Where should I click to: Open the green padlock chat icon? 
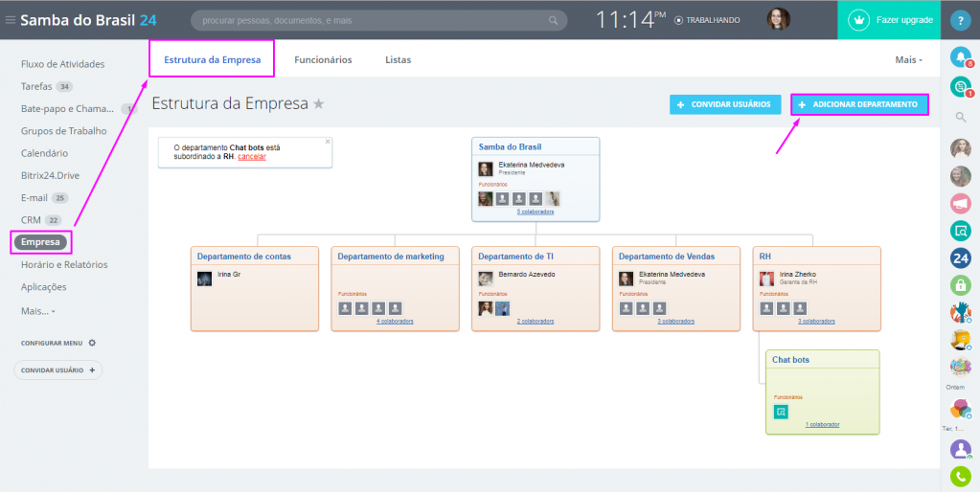(x=961, y=285)
